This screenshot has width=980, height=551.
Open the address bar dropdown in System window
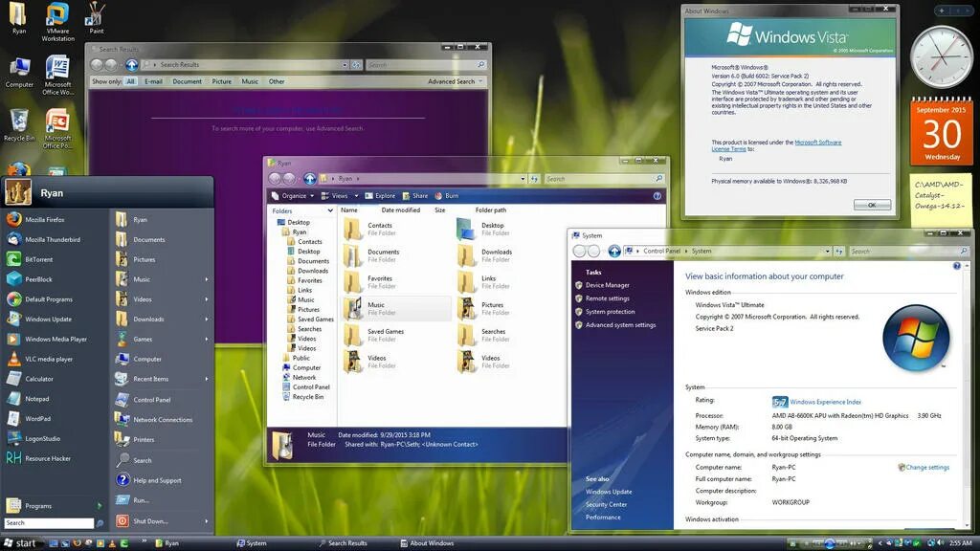point(828,252)
